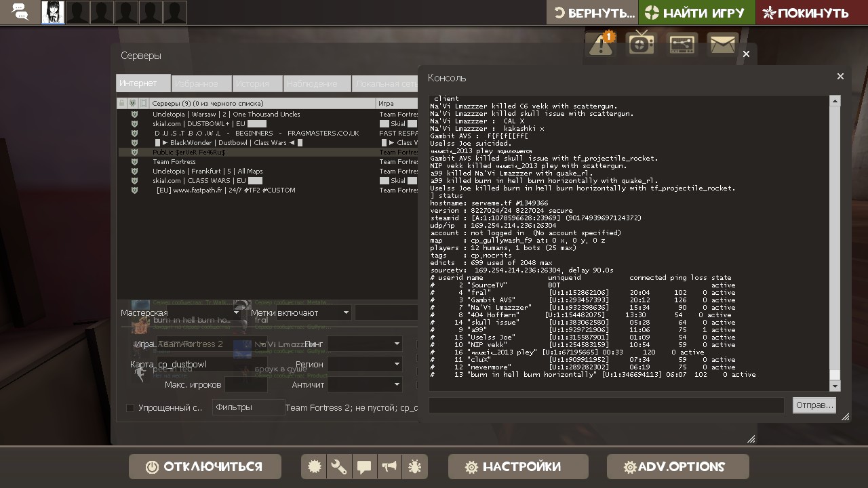Open the chat bubble icon at top-left
Viewport: 868px width, 488px height.
(20, 13)
